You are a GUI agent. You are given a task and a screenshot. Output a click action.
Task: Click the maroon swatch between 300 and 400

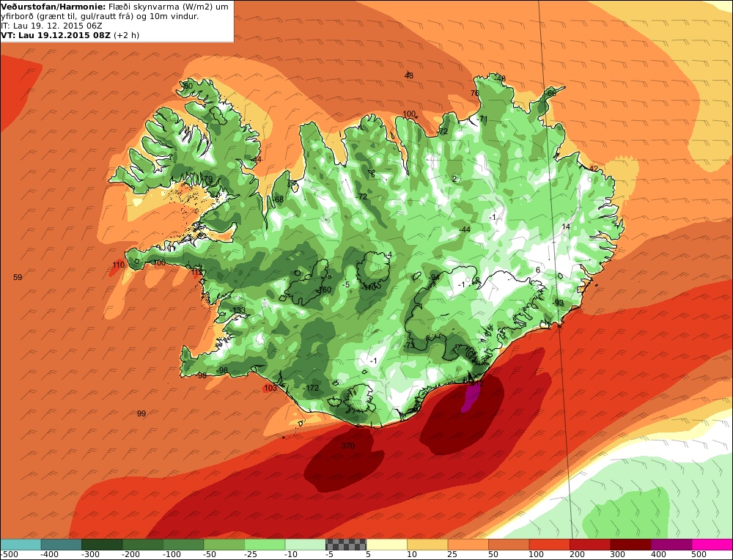630,544
